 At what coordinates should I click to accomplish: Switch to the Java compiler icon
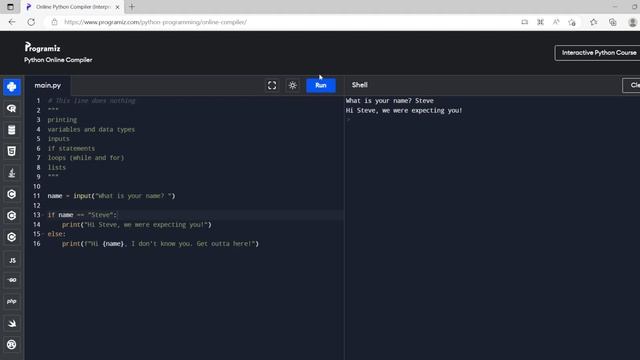11,173
